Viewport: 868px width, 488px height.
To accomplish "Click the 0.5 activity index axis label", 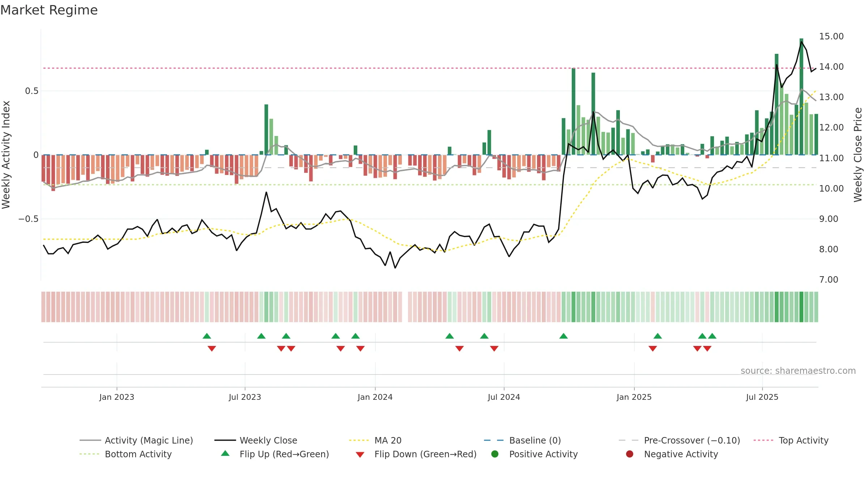I will [31, 91].
